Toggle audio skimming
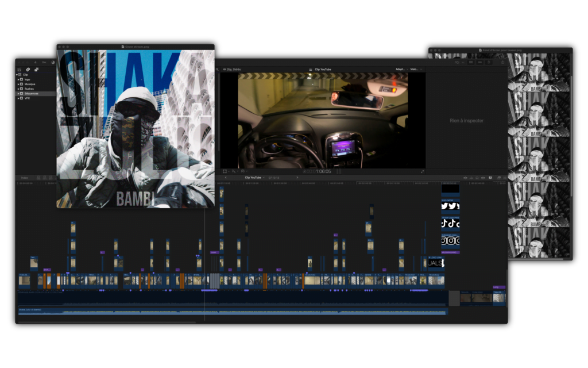This screenshot has height=368, width=588. point(471,178)
